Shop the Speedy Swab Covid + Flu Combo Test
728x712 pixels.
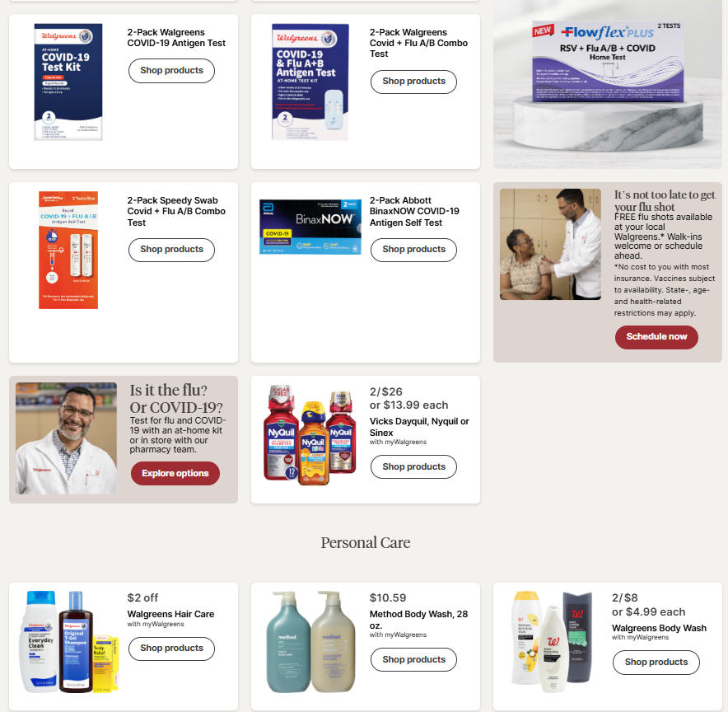171,250
